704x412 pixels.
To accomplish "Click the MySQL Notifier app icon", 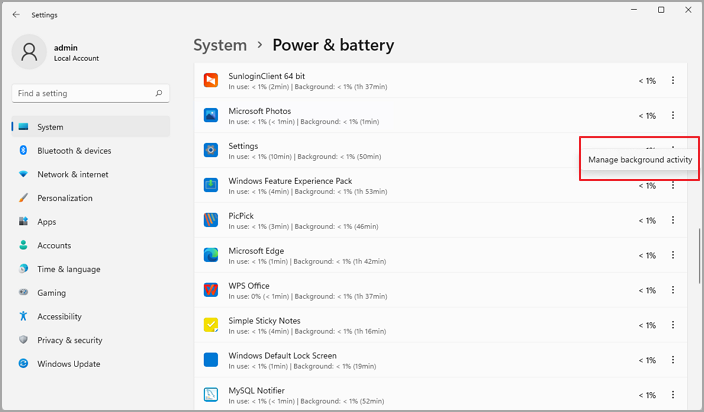I will tap(211, 395).
